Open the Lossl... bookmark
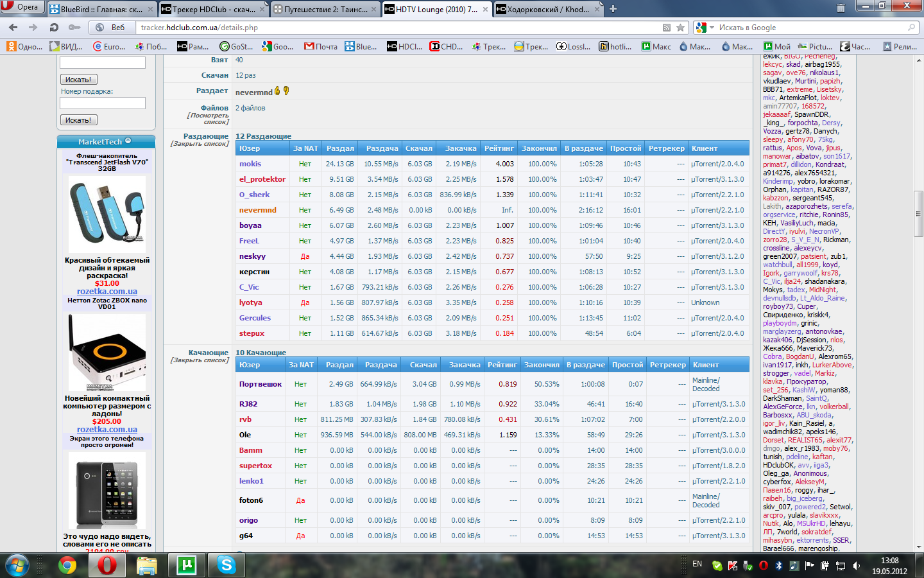This screenshot has height=578, width=924. click(x=574, y=46)
